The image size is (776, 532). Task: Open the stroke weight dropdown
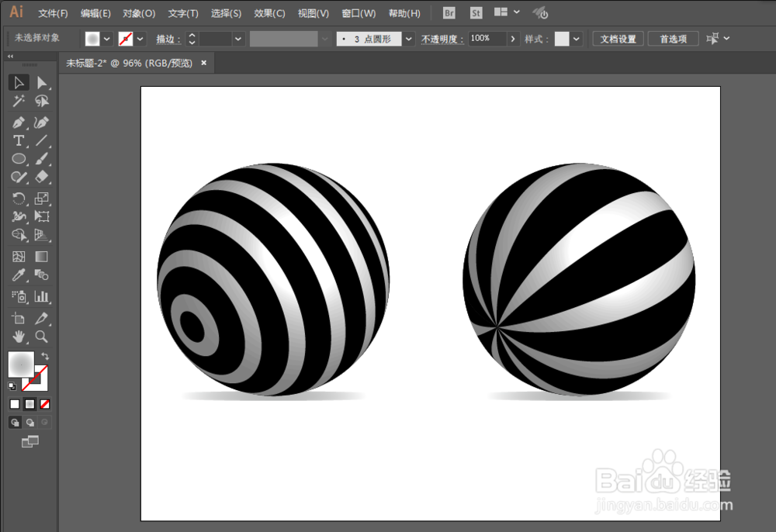click(x=238, y=39)
